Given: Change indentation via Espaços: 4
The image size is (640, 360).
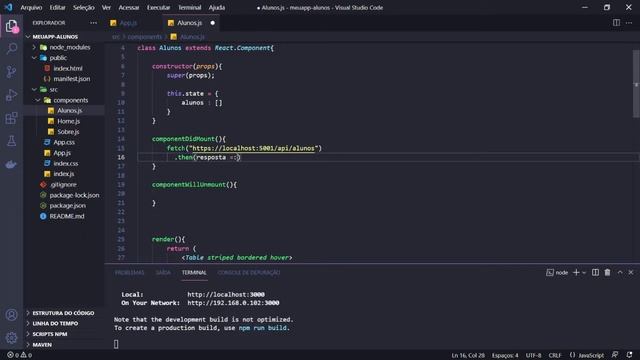Looking at the screenshot, I should pyautogui.click(x=505, y=355).
